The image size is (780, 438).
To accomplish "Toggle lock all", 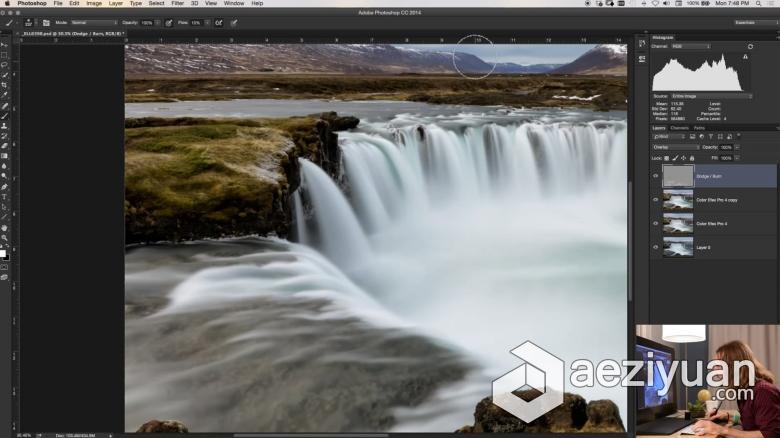I will pos(691,158).
